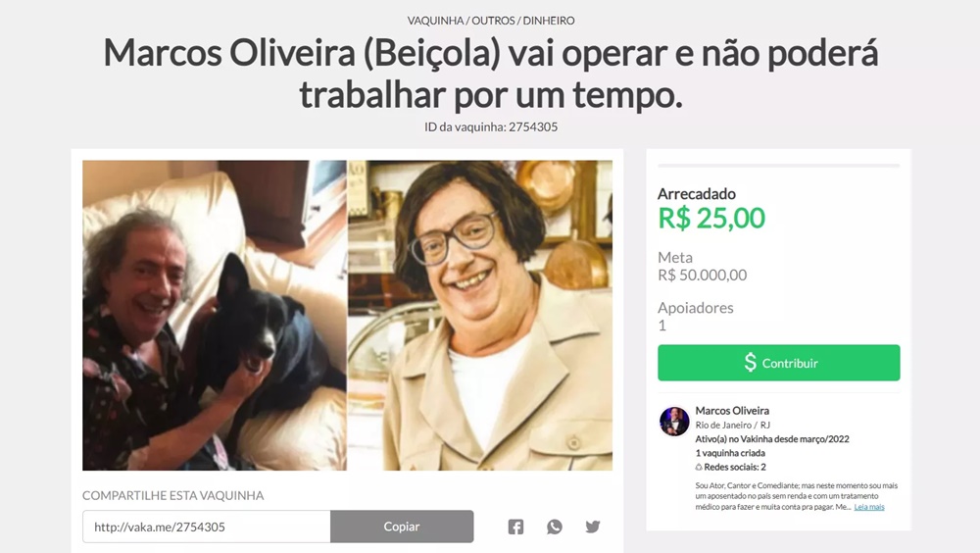Share the vaquinha on Twitter
Viewport: 980px width, 553px height.
[x=593, y=527]
